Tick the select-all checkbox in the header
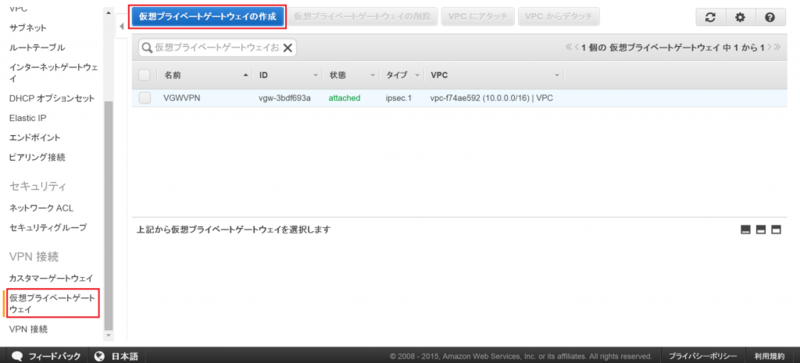 pos(144,75)
